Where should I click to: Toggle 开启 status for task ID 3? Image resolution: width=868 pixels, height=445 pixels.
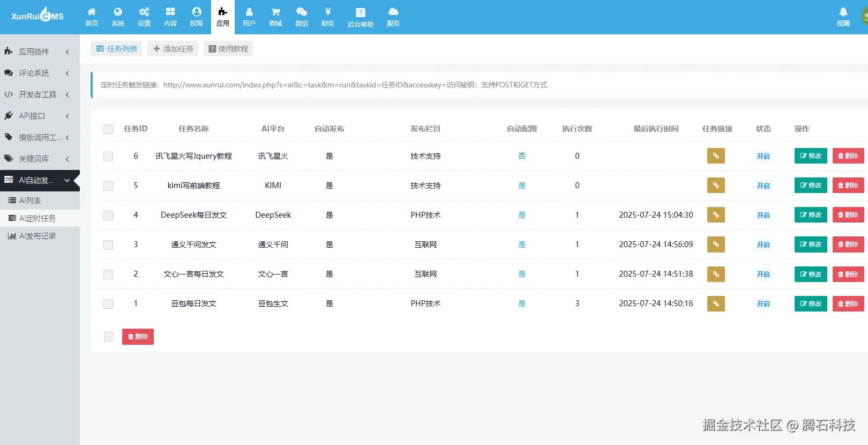click(763, 245)
